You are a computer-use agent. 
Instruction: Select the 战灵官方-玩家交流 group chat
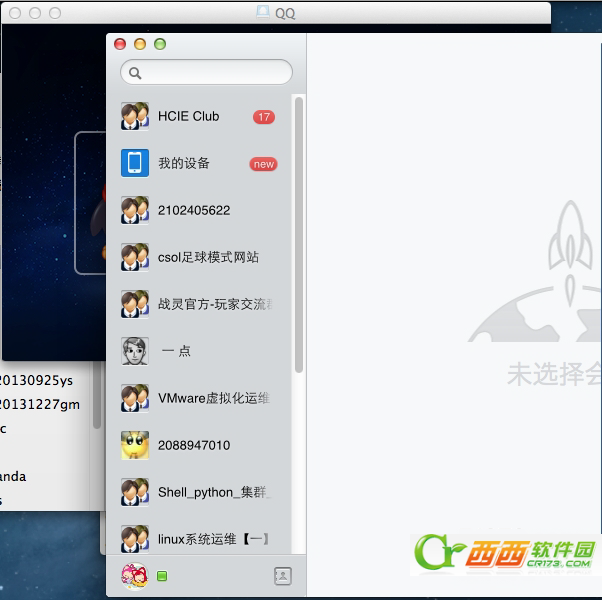(x=199, y=304)
